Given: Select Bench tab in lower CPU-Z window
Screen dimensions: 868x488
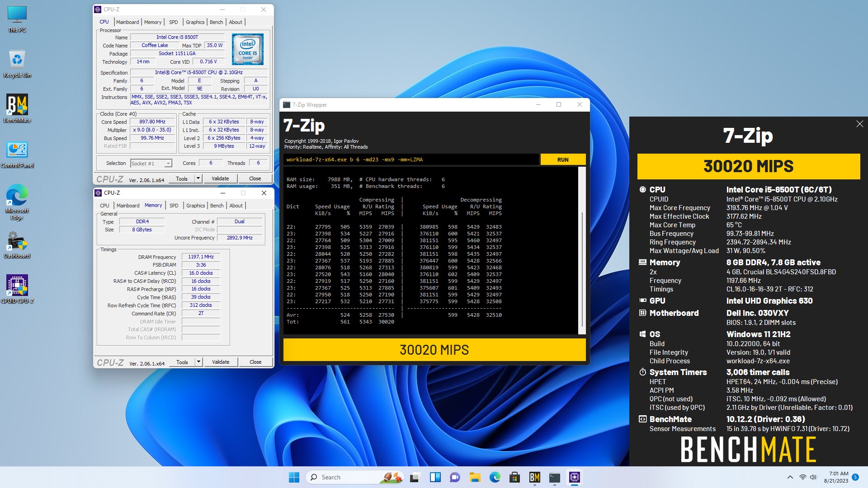Looking at the screenshot, I should pos(217,206).
